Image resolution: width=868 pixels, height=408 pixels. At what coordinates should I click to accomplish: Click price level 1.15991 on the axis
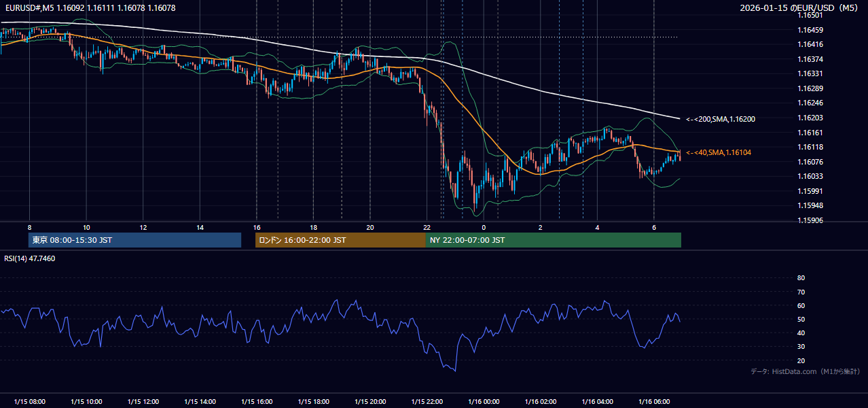tap(810, 191)
